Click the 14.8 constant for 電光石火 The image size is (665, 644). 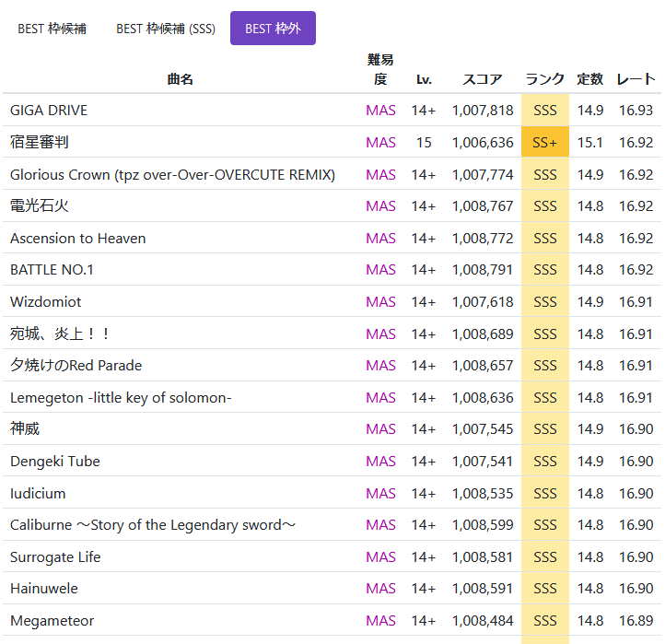click(x=589, y=206)
